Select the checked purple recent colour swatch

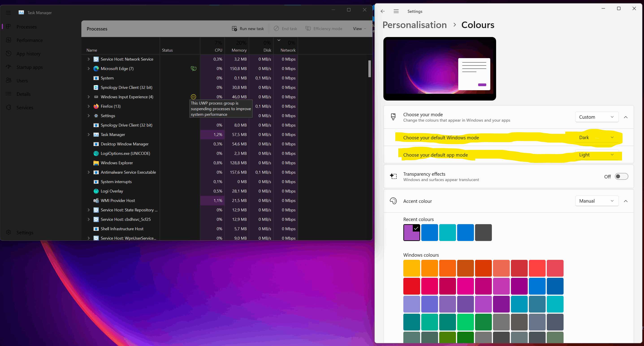coord(411,233)
